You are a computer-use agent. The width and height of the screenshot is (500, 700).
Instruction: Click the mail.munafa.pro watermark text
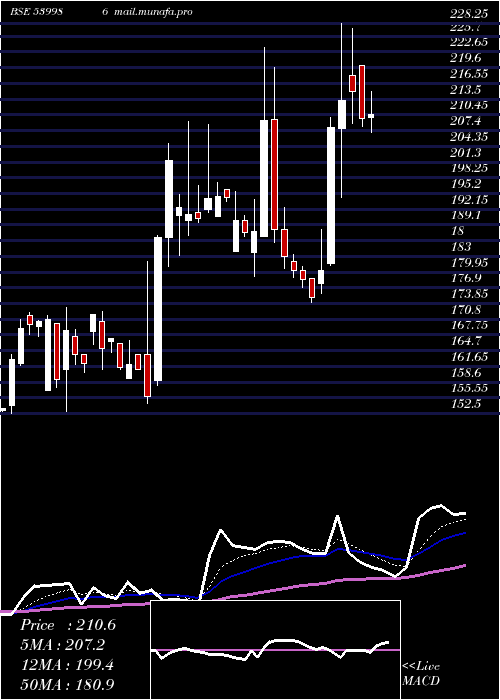click(x=153, y=12)
